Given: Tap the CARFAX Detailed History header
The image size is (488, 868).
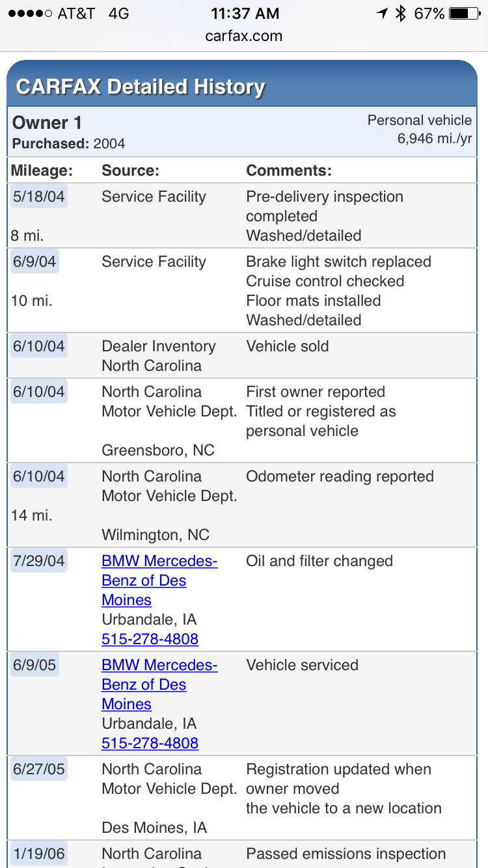Looking at the screenshot, I should tap(141, 87).
